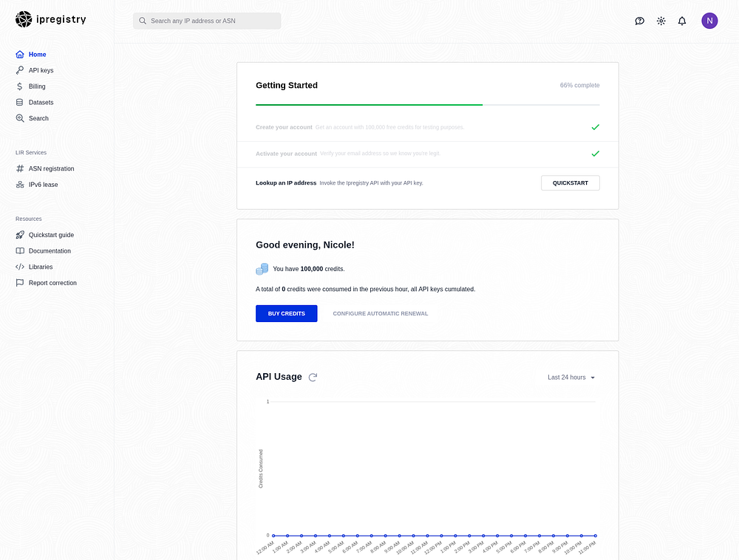Click the Quickstart guide rocket icon
The image size is (739, 560).
[x=20, y=235]
